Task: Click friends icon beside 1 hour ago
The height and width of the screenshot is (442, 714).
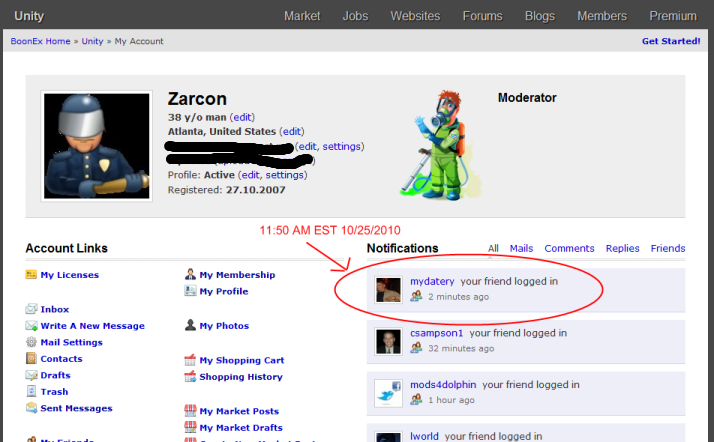Action: [416, 400]
